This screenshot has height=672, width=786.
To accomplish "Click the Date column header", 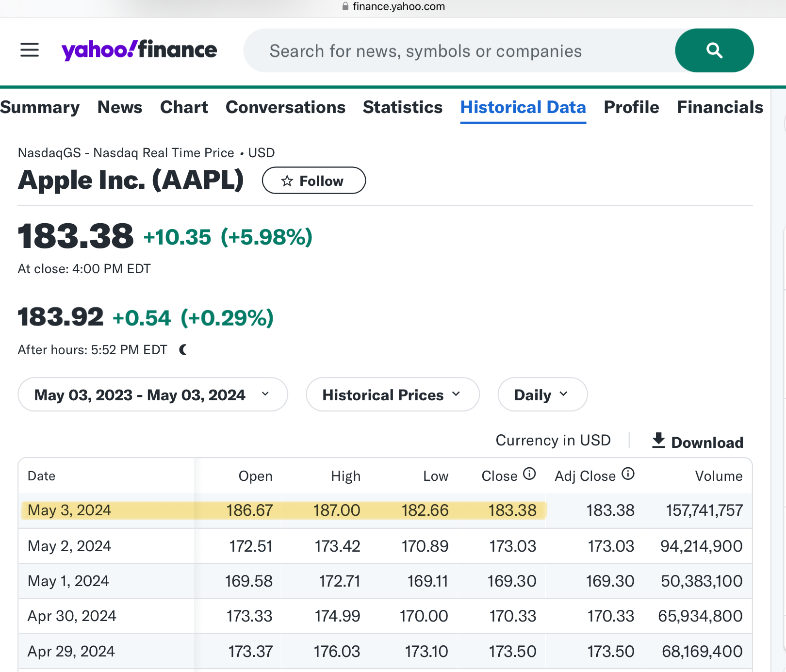I will pos(41,476).
